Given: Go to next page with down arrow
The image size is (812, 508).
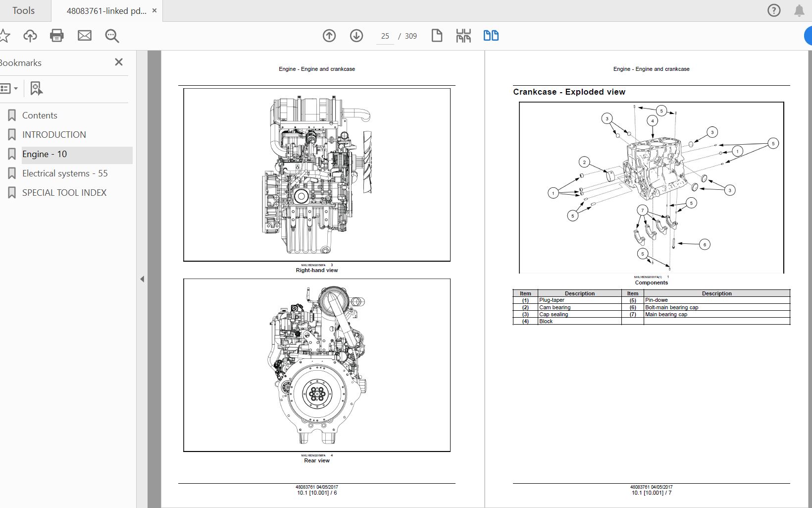Looking at the screenshot, I should pyautogui.click(x=356, y=36).
